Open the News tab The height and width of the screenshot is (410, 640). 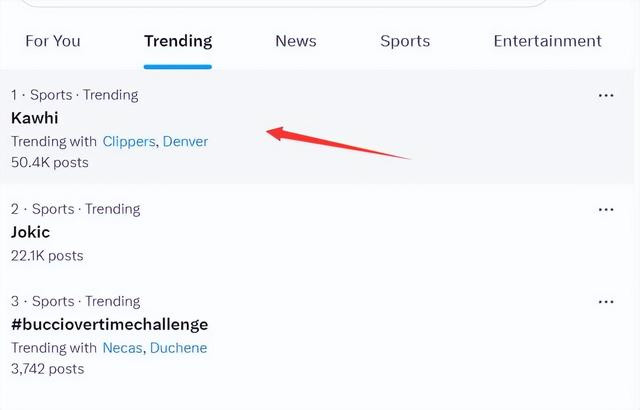(x=296, y=41)
